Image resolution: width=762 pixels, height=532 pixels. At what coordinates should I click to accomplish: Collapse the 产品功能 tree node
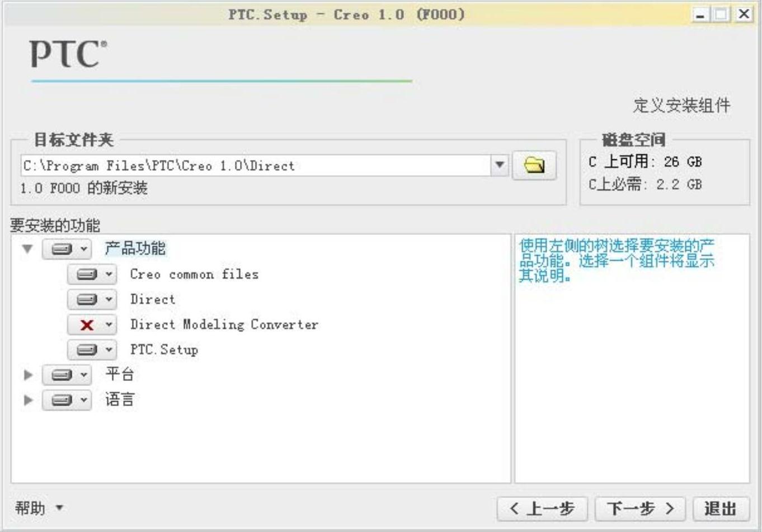(x=27, y=249)
